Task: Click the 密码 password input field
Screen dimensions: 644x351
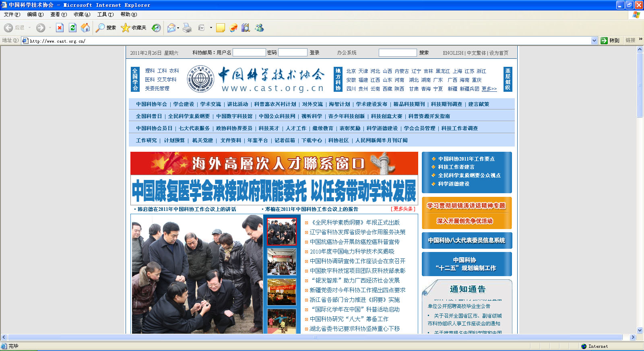Action: [293, 53]
